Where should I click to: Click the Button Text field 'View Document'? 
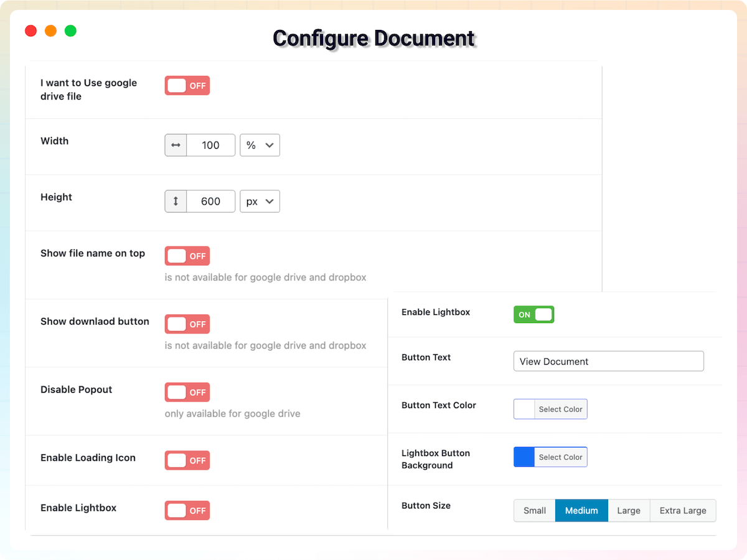tap(609, 361)
